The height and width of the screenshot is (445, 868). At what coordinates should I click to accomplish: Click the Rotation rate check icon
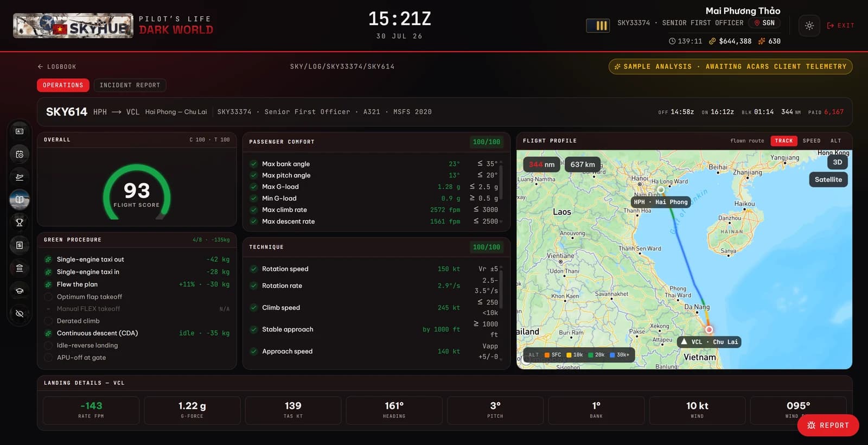pos(253,286)
